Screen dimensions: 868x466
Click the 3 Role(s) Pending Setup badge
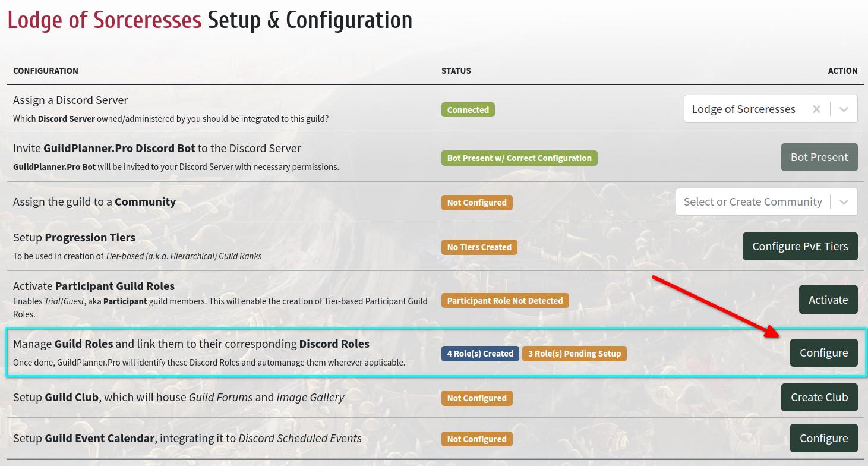(575, 354)
